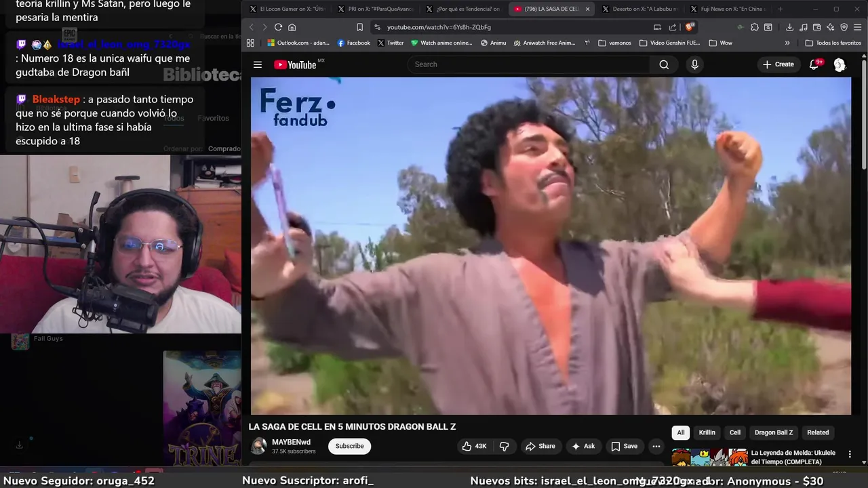Image resolution: width=868 pixels, height=488 pixels.
Task: Click La Leyenda de Melda video title
Action: point(793,457)
